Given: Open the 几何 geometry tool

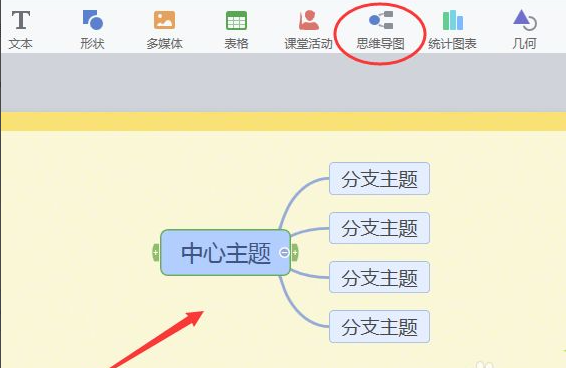Looking at the screenshot, I should click(524, 30).
